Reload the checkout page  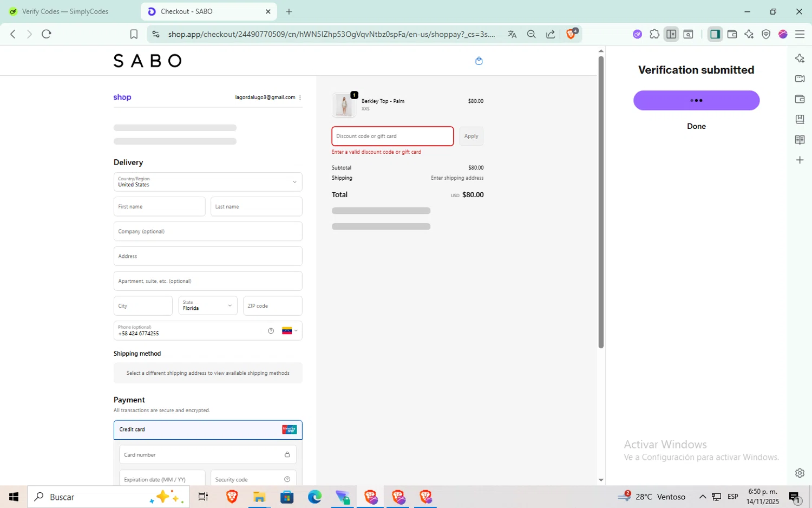click(x=47, y=34)
